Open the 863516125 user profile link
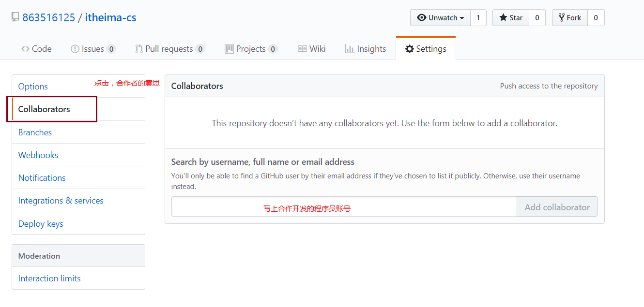Screen dimensions: 644x307 48,18
